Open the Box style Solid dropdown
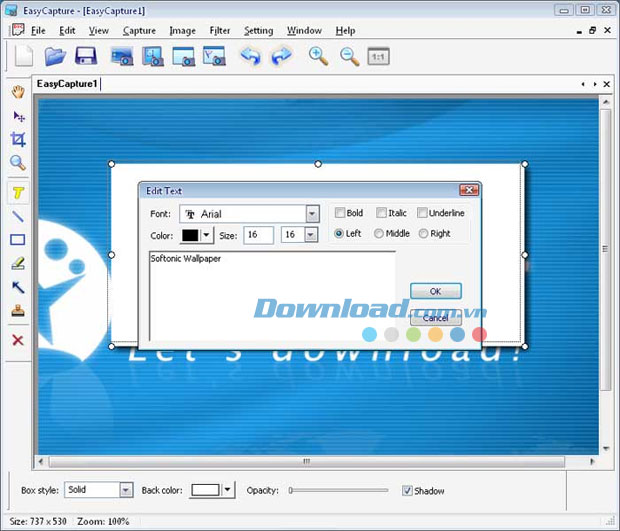This screenshot has width=620, height=531. (x=126, y=490)
